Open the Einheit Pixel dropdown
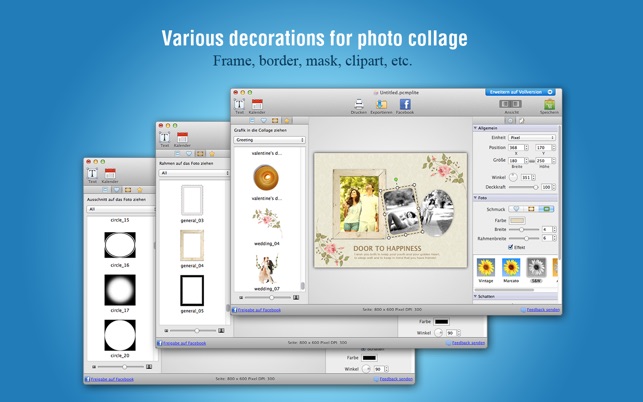The width and height of the screenshot is (643, 402). [x=532, y=137]
